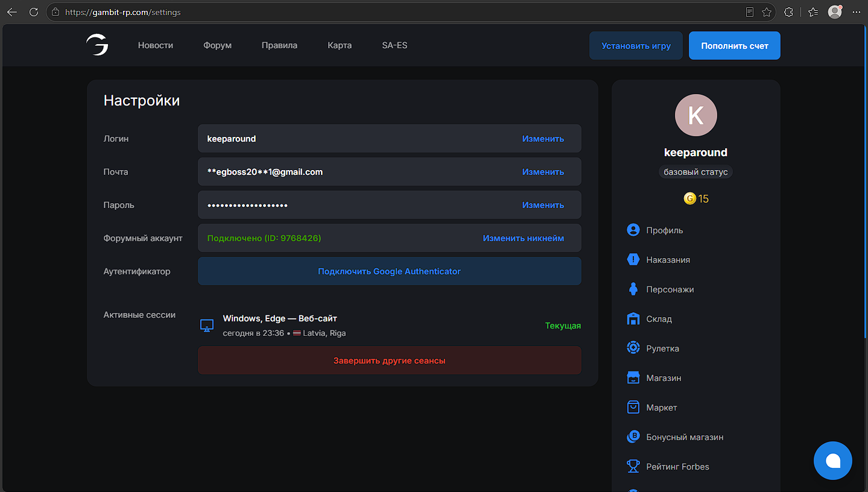Open Наказания in the sidebar
The image size is (868, 492).
coord(668,260)
